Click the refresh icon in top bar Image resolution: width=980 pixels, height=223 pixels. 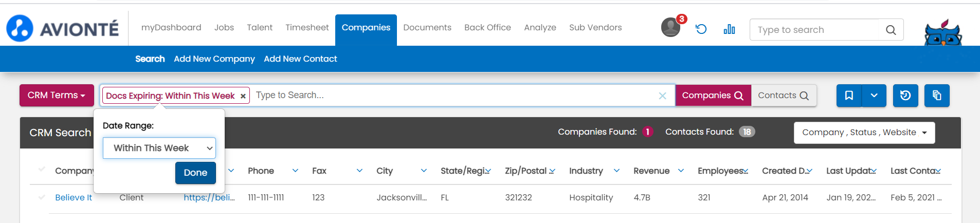coord(701,29)
